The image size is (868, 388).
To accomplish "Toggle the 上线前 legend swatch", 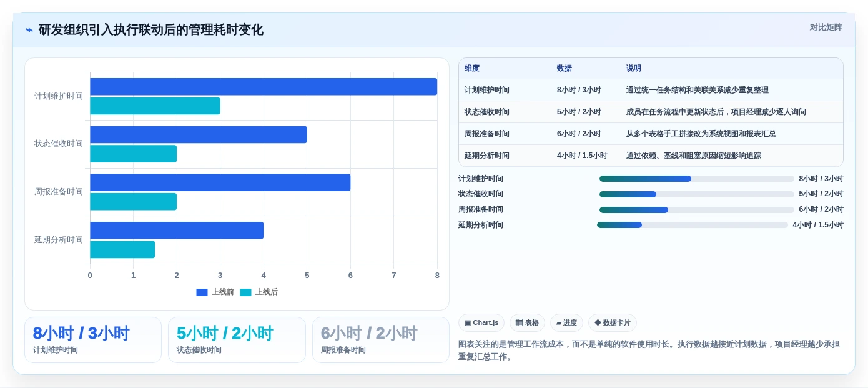I will pos(202,292).
